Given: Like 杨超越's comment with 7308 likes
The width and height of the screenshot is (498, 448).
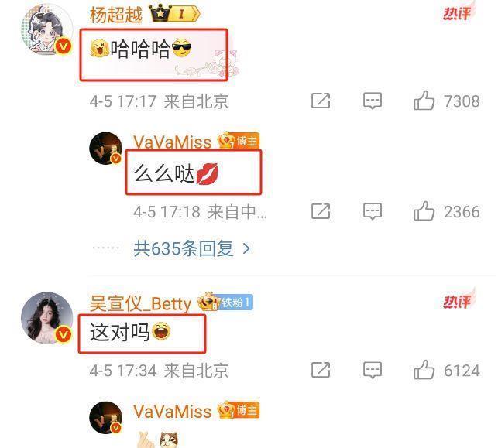Looking at the screenshot, I should pos(424,101).
